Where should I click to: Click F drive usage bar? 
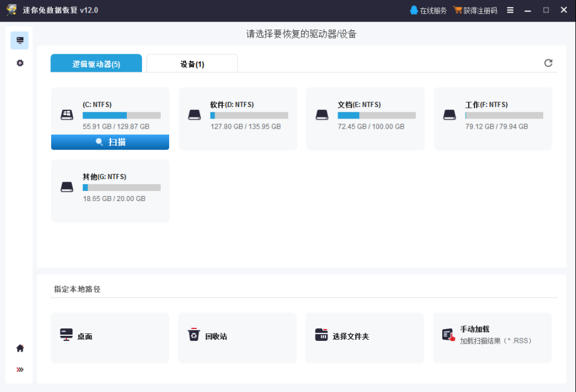pos(504,115)
